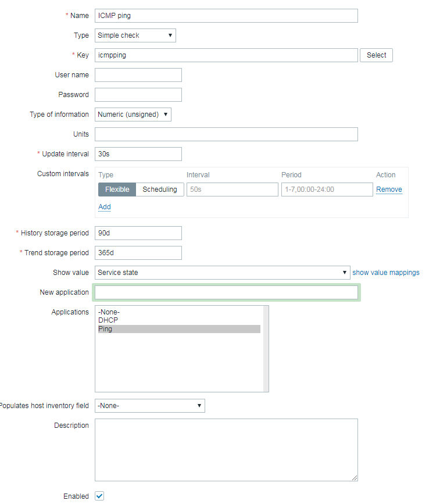Image resolution: width=447 pixels, height=504 pixels.
Task: Add a new custom interval
Action: [x=105, y=207]
